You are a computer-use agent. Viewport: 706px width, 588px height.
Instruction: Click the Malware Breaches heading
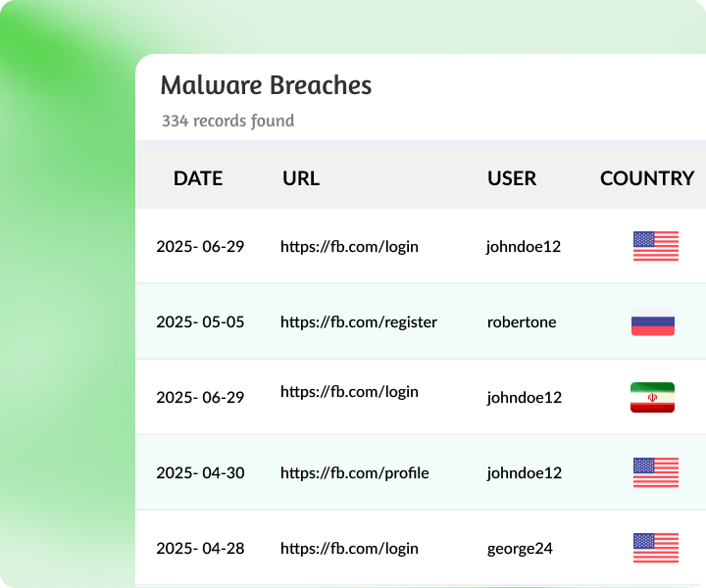(x=266, y=85)
